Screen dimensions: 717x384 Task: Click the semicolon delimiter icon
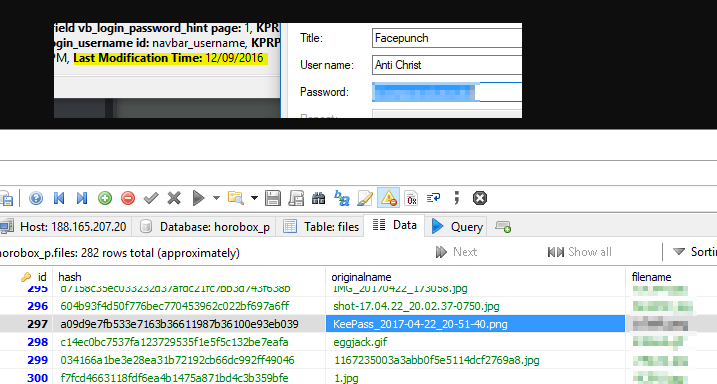click(456, 198)
